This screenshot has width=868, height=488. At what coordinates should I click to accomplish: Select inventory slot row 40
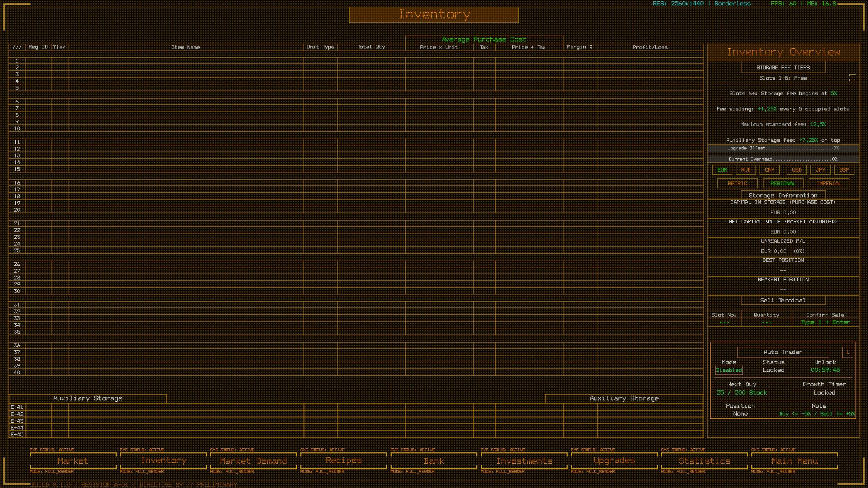356,372
